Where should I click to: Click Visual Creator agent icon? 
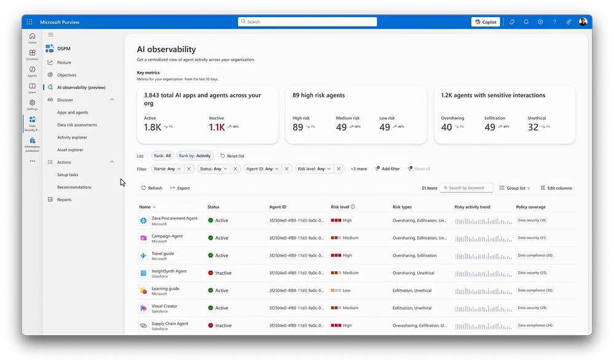(x=143, y=308)
